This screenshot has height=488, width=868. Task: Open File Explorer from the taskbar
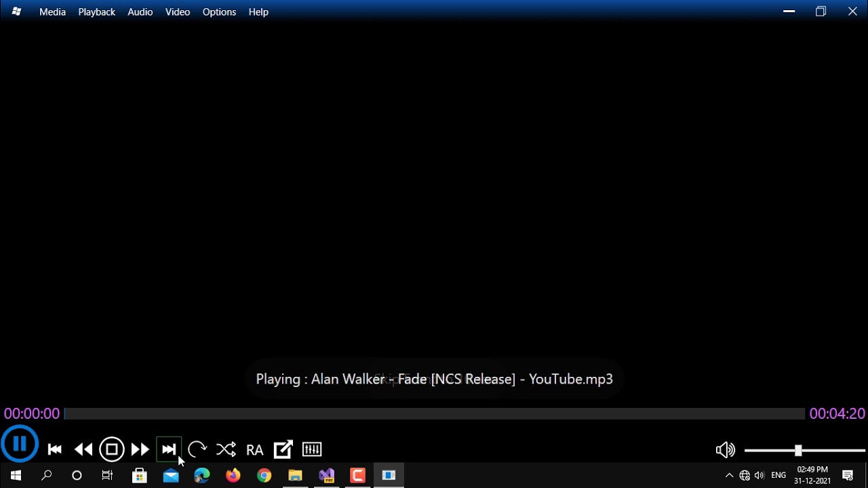coord(296,476)
